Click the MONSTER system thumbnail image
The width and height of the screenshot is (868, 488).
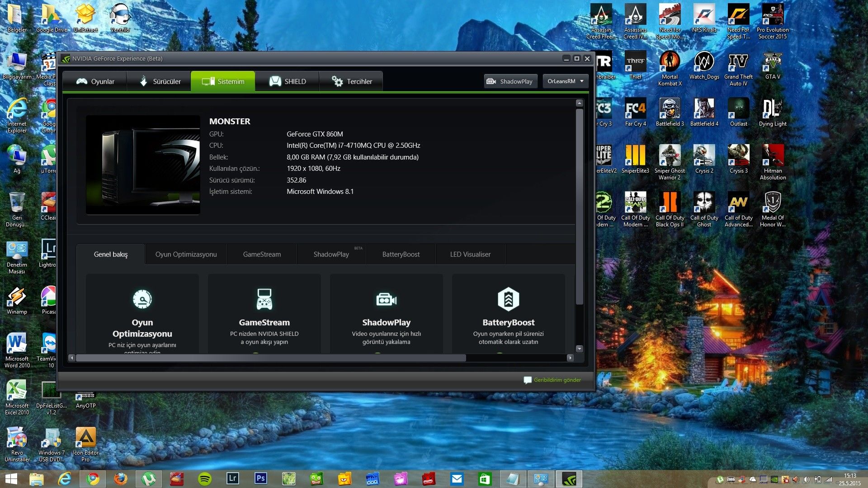[x=143, y=165]
